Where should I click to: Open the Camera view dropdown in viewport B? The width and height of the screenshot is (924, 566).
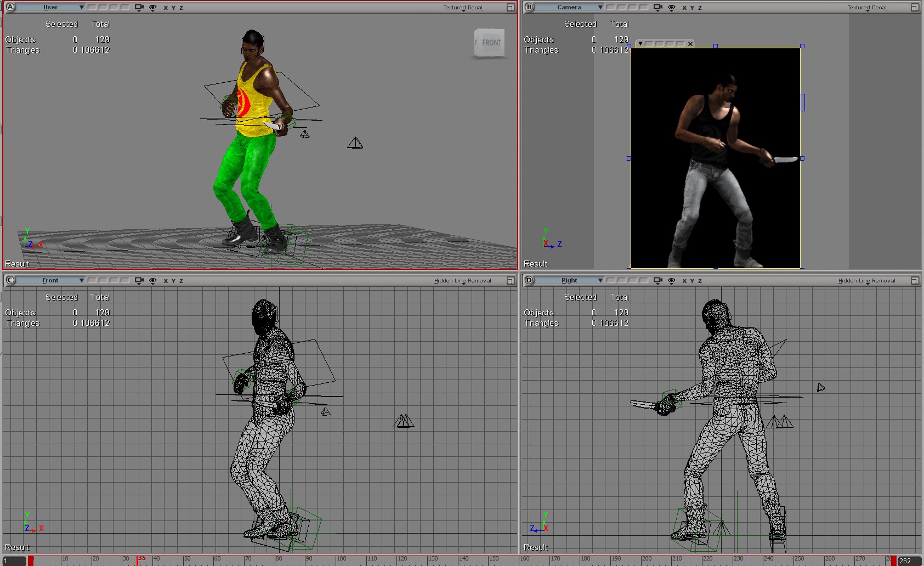pos(569,7)
